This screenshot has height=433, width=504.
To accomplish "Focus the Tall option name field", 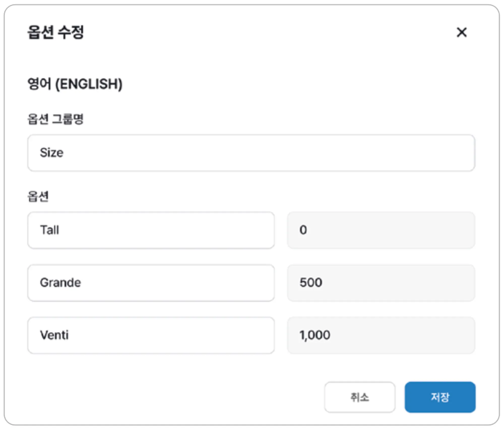I will coord(151,230).
